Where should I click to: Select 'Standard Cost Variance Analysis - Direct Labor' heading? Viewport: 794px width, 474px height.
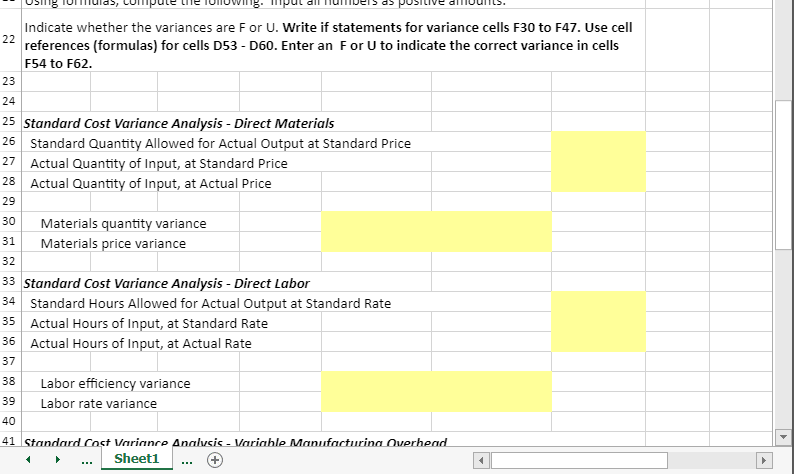pos(167,283)
